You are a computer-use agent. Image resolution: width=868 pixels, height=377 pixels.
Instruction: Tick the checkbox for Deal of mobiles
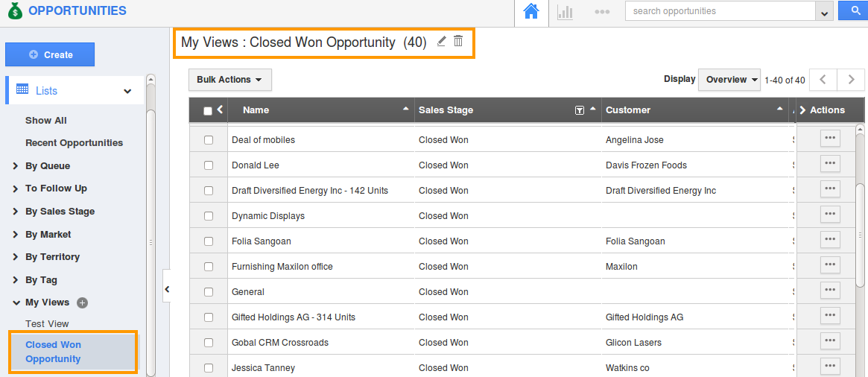coord(209,140)
